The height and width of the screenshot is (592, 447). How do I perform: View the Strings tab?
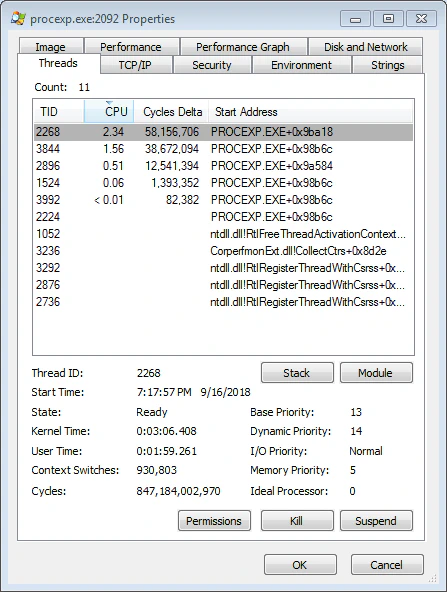(x=388, y=65)
